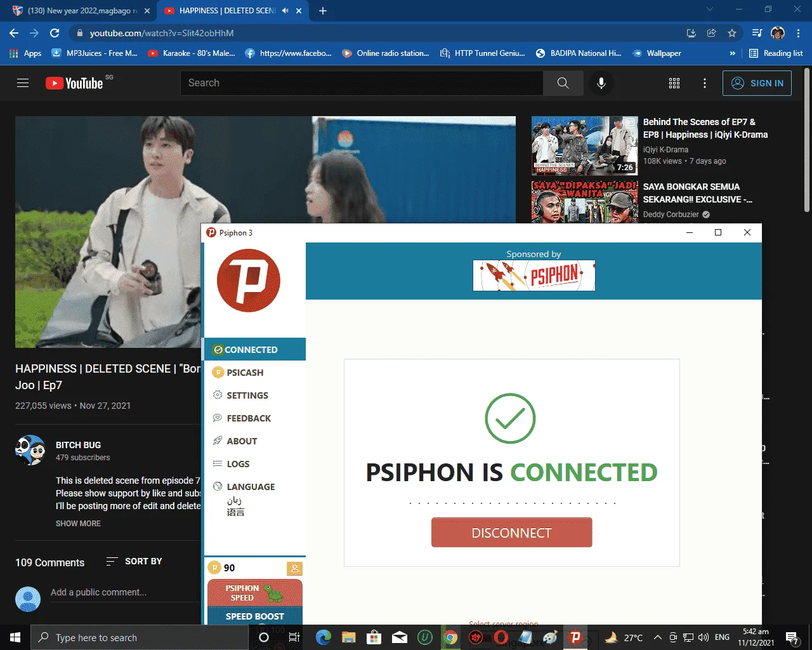Open the CONNECTED tab in Psiphon sidebar

[x=255, y=350]
